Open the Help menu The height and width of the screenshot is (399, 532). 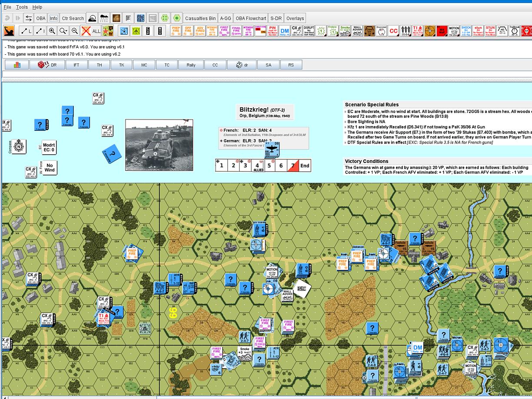pos(37,7)
